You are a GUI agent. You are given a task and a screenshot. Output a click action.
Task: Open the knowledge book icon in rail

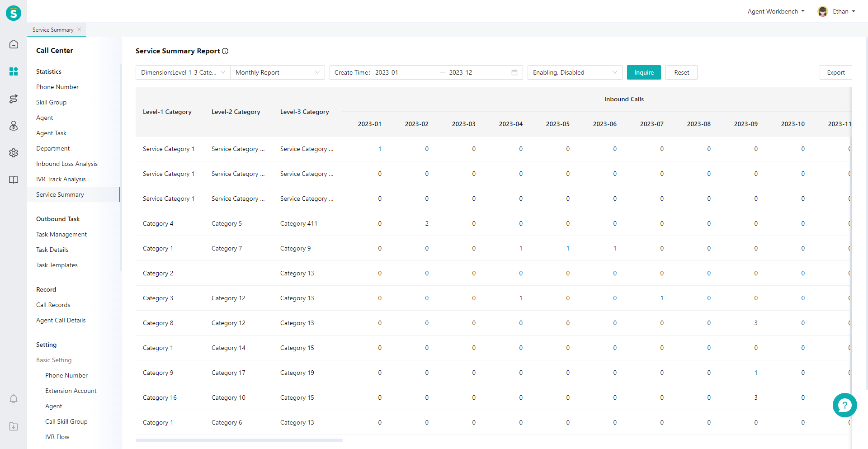click(x=14, y=180)
